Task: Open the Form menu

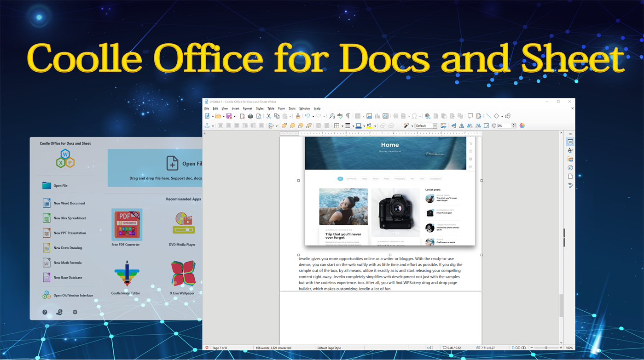Action: 281,109
